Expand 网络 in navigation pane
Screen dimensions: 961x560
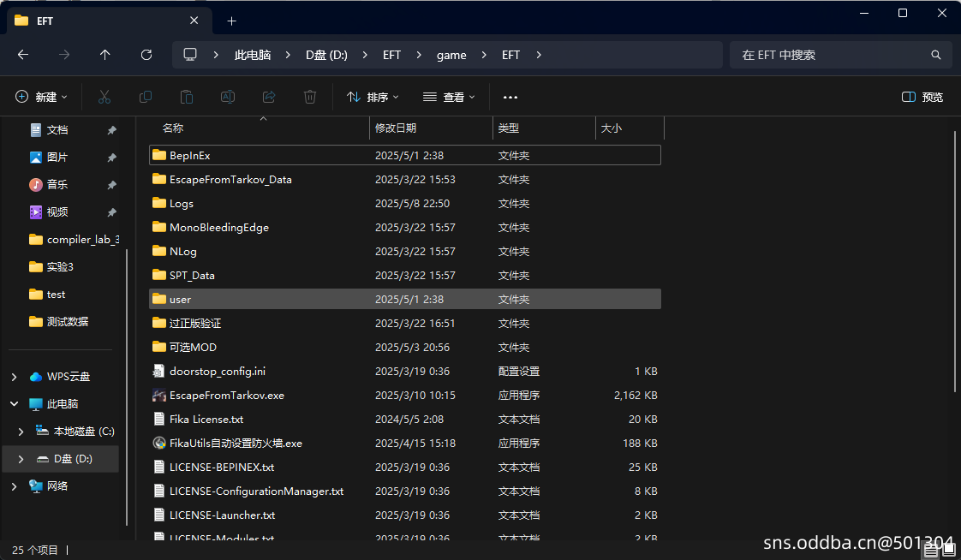(x=14, y=486)
